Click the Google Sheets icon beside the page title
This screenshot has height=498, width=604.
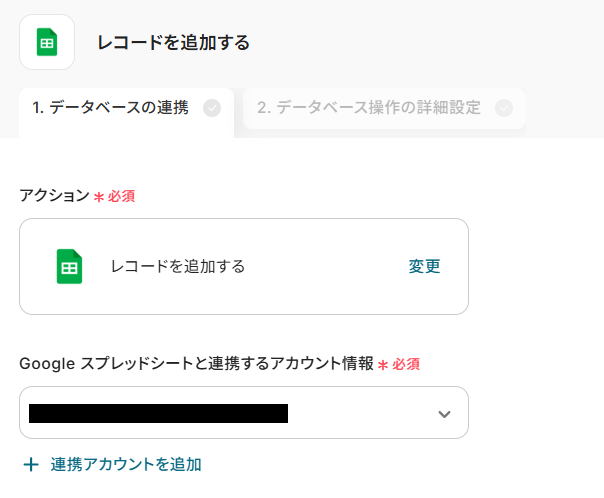point(47,42)
